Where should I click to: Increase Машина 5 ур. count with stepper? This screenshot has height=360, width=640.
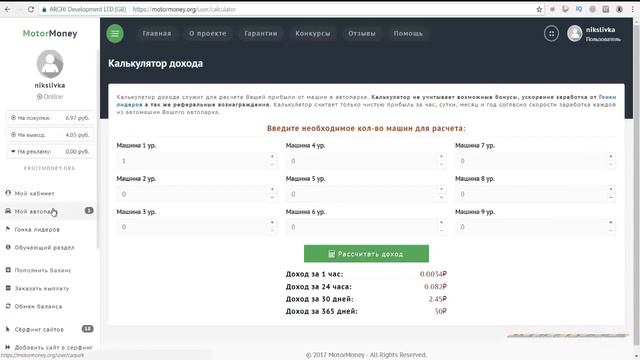[441, 190]
